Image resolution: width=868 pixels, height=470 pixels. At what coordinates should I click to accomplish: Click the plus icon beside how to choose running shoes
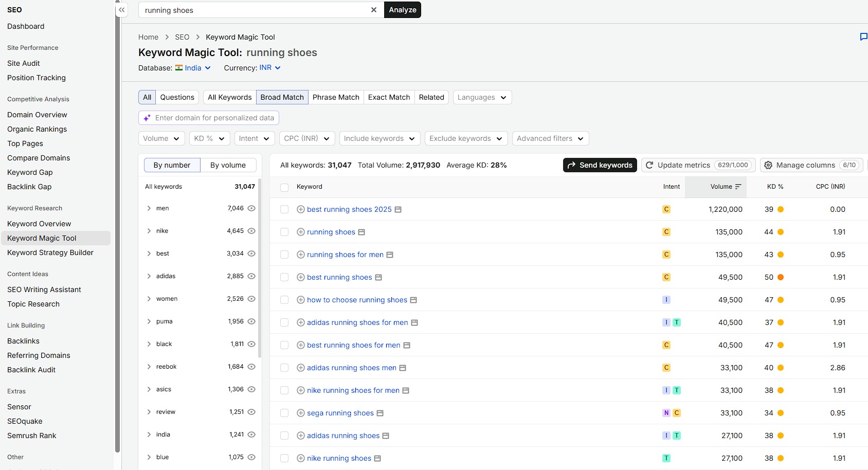(301, 300)
